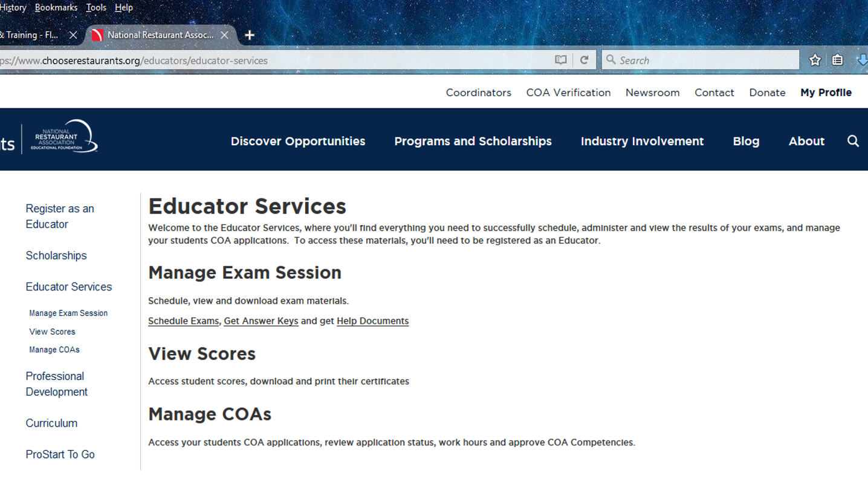This screenshot has width=868, height=504.
Task: Click the Schedule Exams link
Action: tap(183, 321)
